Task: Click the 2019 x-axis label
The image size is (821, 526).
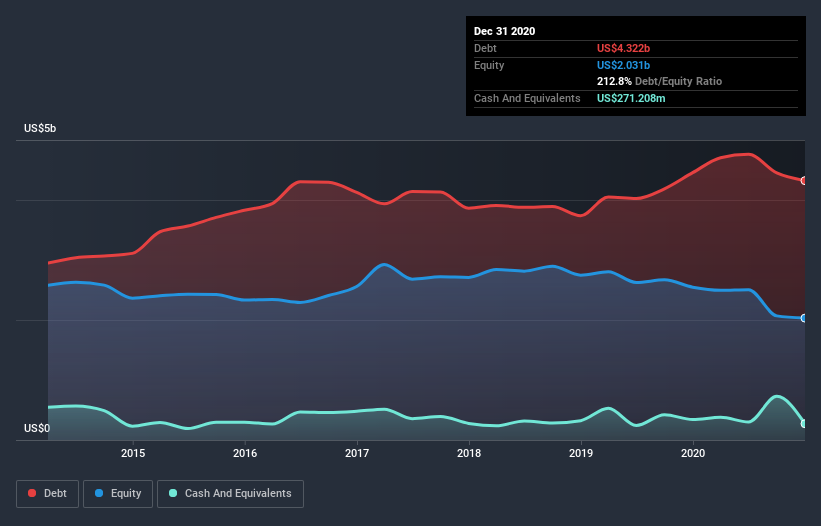Action: click(x=581, y=453)
